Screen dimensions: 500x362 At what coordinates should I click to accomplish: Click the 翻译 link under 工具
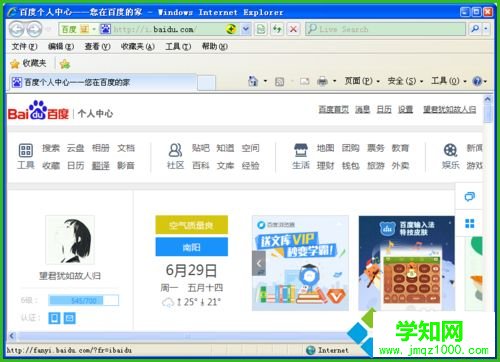click(x=101, y=165)
